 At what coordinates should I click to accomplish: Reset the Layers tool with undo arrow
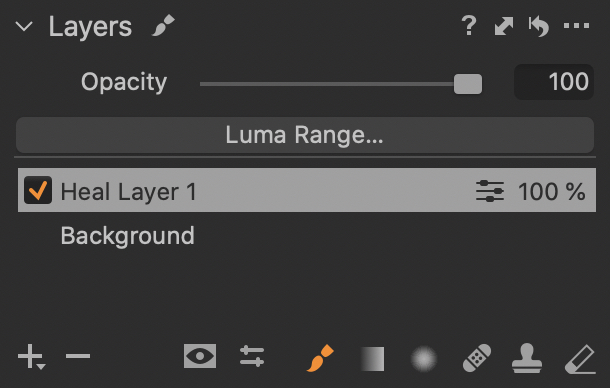pyautogui.click(x=539, y=26)
